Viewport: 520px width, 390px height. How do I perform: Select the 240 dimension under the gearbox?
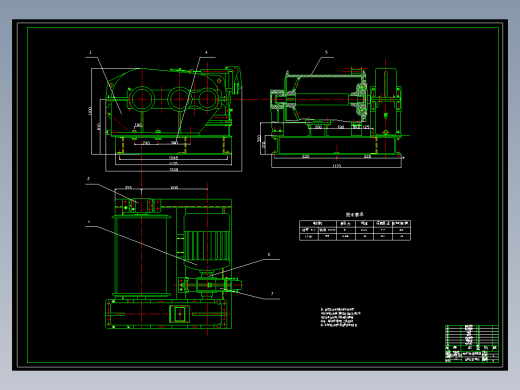click(x=146, y=143)
